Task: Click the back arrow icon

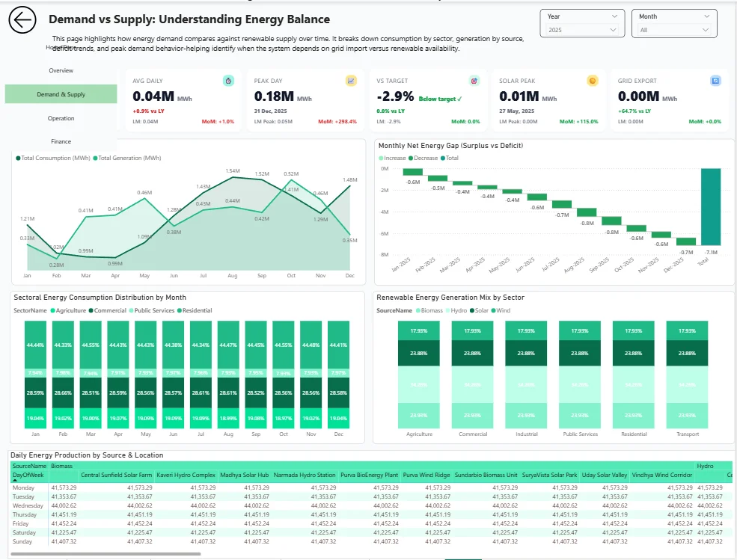Action: coord(22,21)
